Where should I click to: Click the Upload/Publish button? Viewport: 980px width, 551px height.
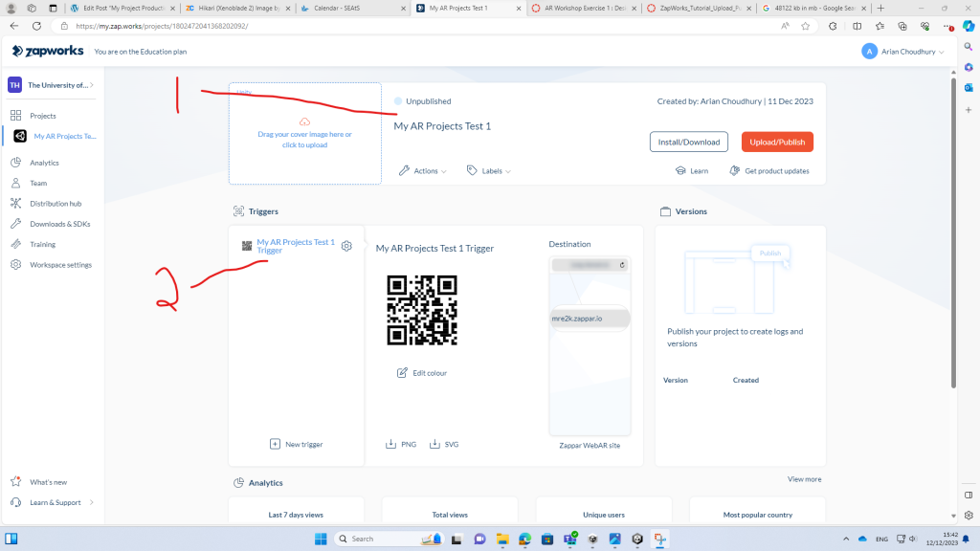pyautogui.click(x=776, y=142)
